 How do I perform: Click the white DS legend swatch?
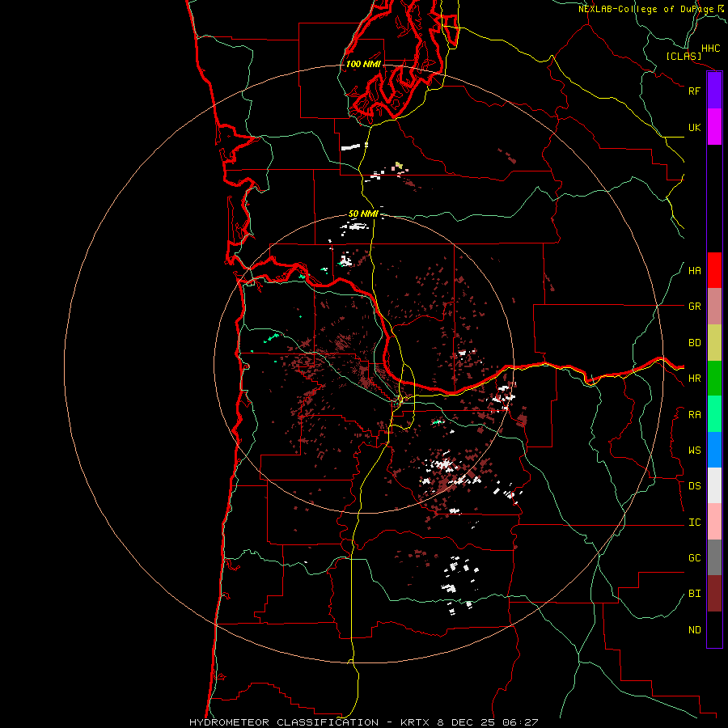(714, 485)
